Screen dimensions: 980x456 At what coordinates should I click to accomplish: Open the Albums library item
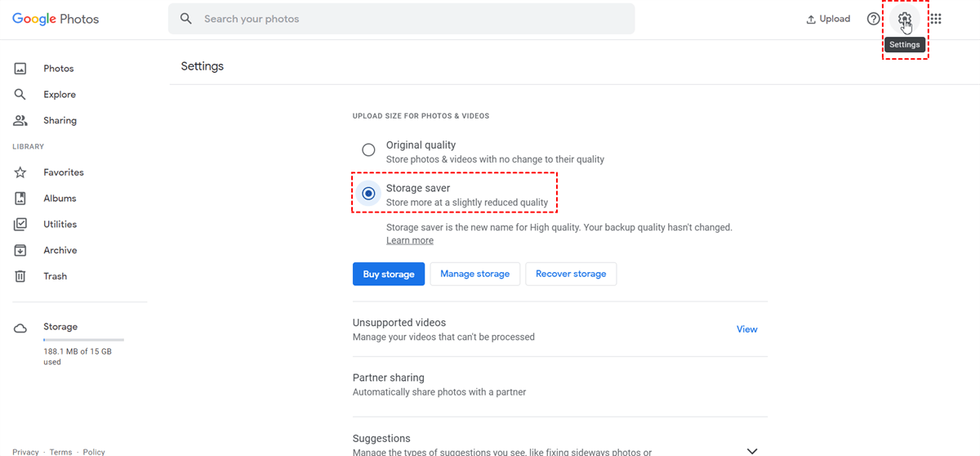(60, 199)
